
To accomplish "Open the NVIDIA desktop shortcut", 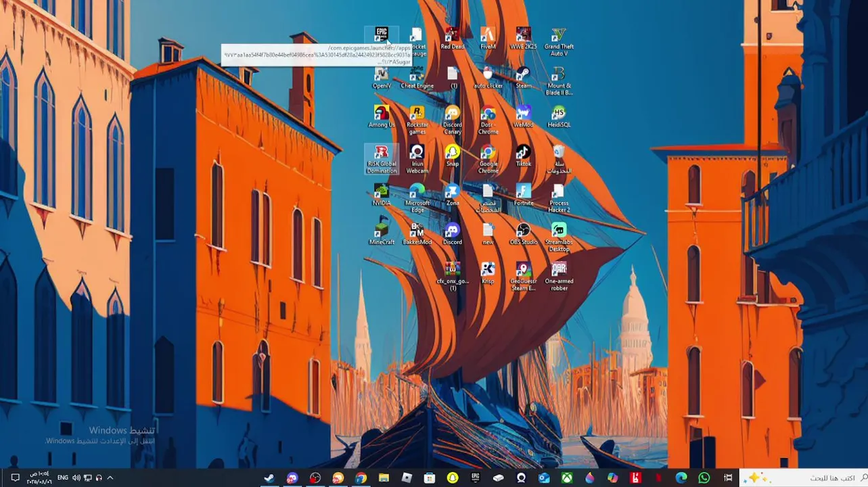I will pyautogui.click(x=382, y=195).
